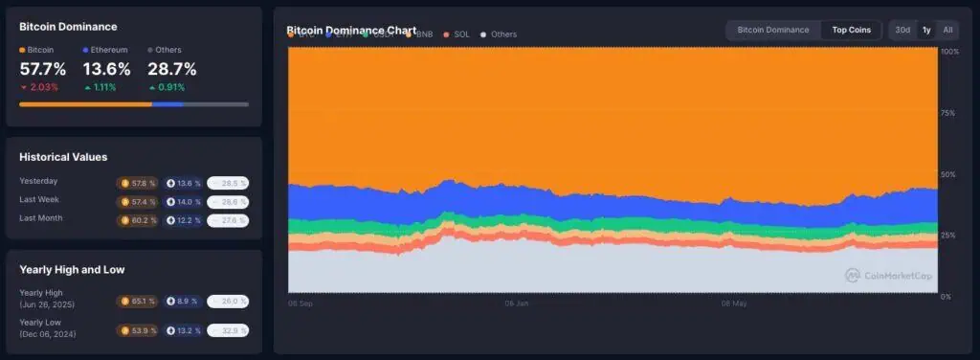
Task: Click the blue Ethereum band in the chart
Action: 612,207
